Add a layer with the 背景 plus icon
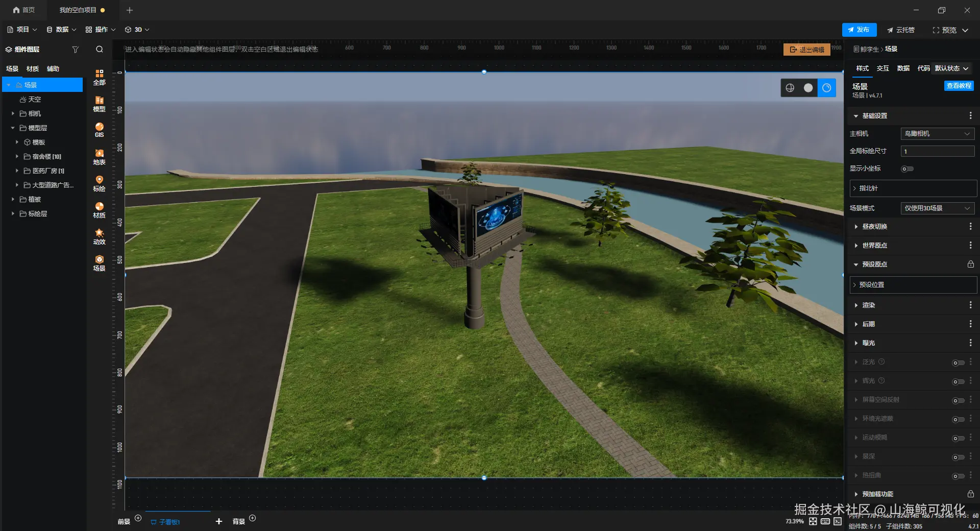Screen dimensions: 980x531 coord(253,518)
